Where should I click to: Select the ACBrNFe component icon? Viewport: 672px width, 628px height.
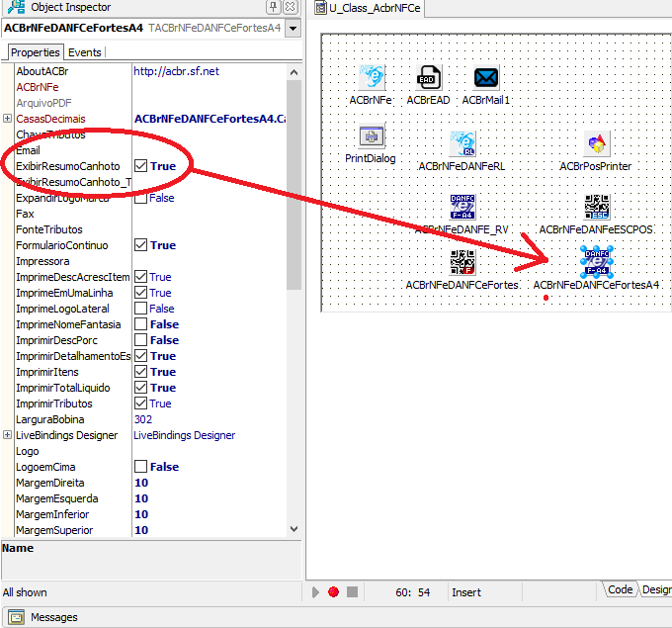pyautogui.click(x=372, y=77)
